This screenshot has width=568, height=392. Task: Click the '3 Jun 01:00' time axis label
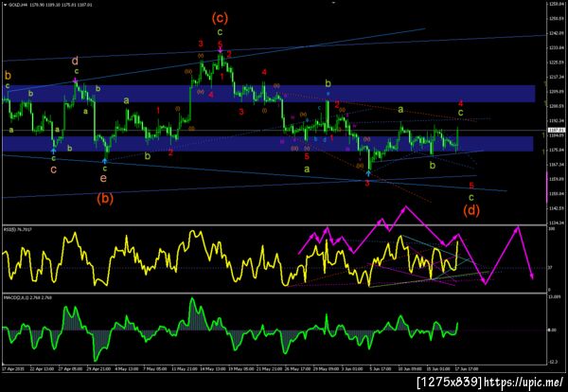[352, 369]
